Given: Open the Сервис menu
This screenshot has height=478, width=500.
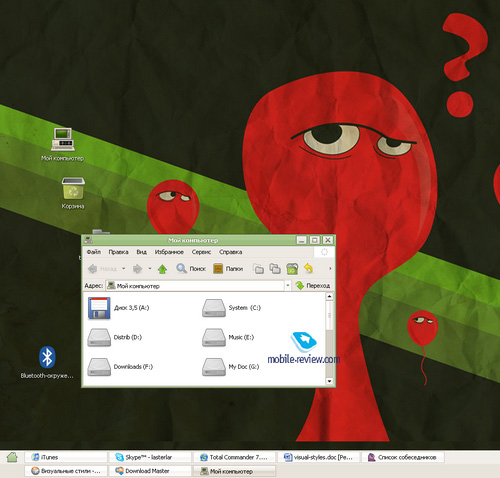Looking at the screenshot, I should [201, 252].
